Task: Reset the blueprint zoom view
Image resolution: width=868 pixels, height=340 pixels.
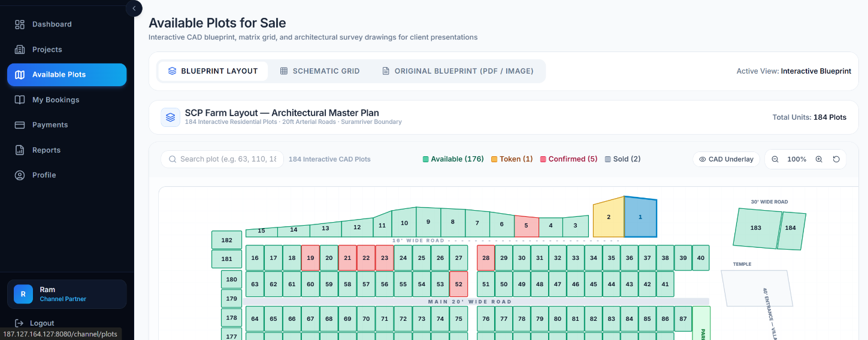Action: [x=836, y=159]
